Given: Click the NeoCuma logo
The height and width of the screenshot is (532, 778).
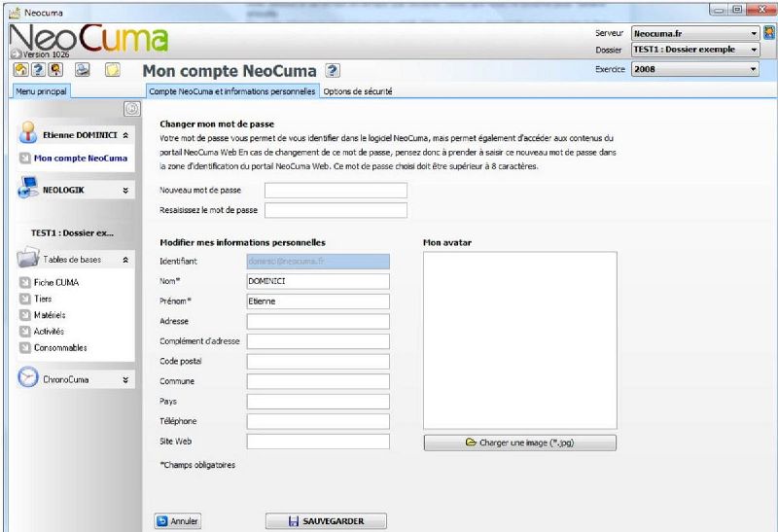Looking at the screenshot, I should click(x=88, y=40).
